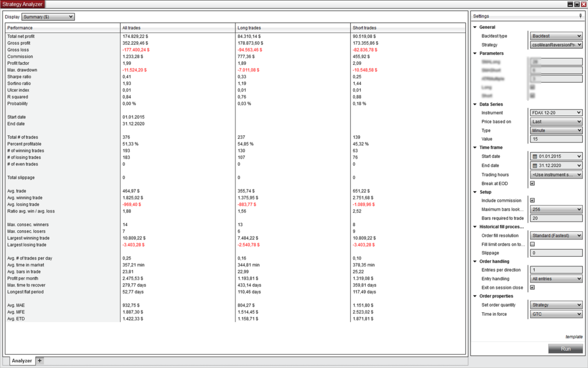This screenshot has height=368, width=588.
Task: Click the Performance column header
Action: (63, 28)
